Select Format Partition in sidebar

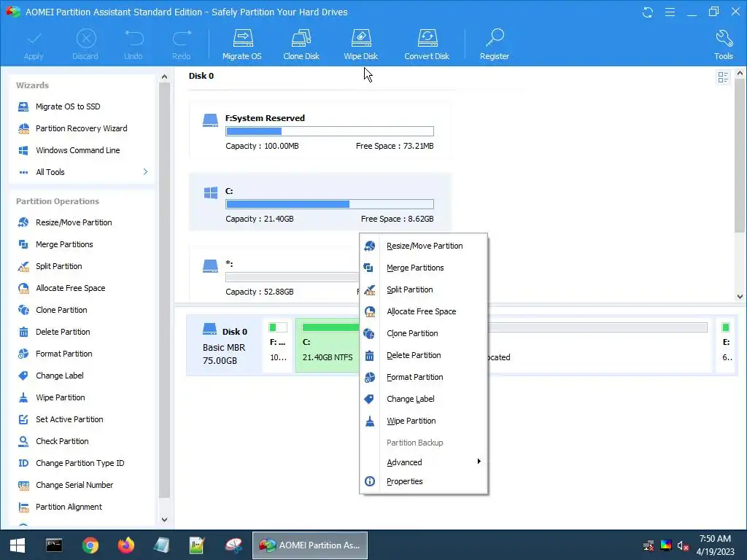pos(54,354)
